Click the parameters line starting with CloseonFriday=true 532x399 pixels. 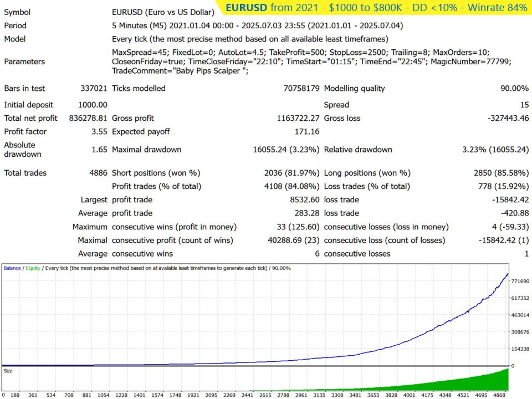tap(311, 62)
